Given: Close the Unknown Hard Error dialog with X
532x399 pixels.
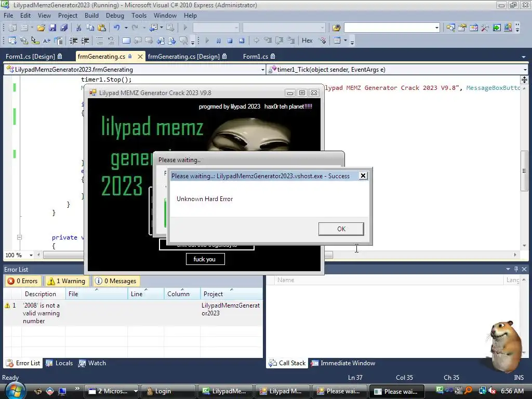Looking at the screenshot, I should 363,176.
